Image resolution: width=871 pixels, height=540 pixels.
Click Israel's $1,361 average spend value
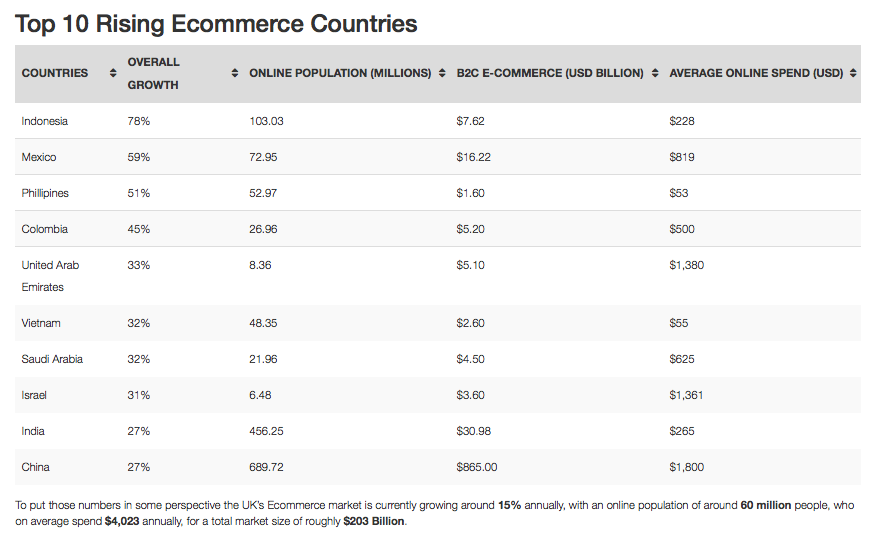(x=686, y=395)
